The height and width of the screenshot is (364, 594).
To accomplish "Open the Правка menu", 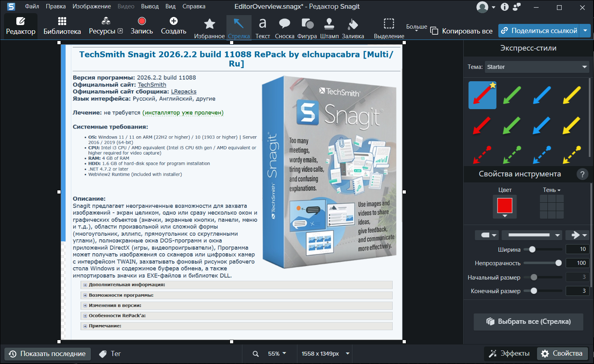I will (56, 6).
